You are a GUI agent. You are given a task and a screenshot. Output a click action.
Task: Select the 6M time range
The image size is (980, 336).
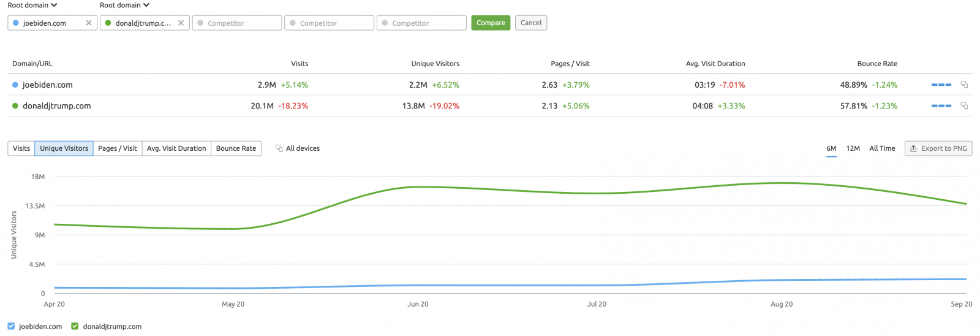pyautogui.click(x=831, y=148)
